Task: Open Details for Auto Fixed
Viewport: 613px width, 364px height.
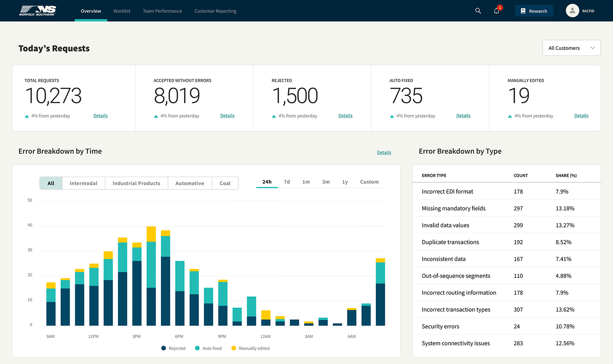Action: (x=463, y=116)
